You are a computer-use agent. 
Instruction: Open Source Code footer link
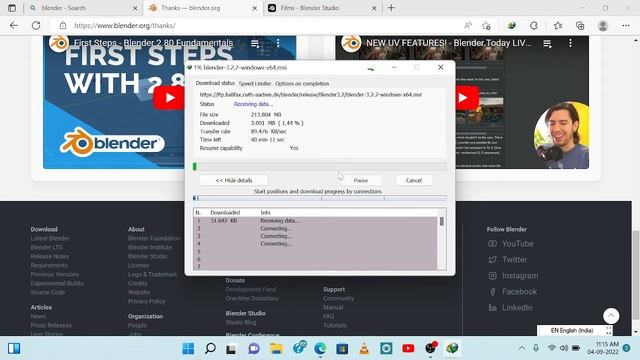[x=48, y=292]
